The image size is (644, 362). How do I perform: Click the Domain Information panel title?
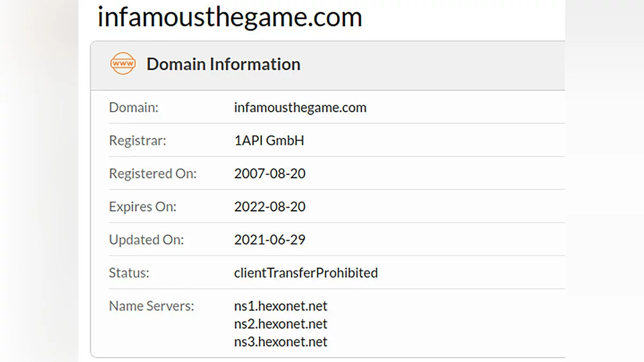coord(223,64)
